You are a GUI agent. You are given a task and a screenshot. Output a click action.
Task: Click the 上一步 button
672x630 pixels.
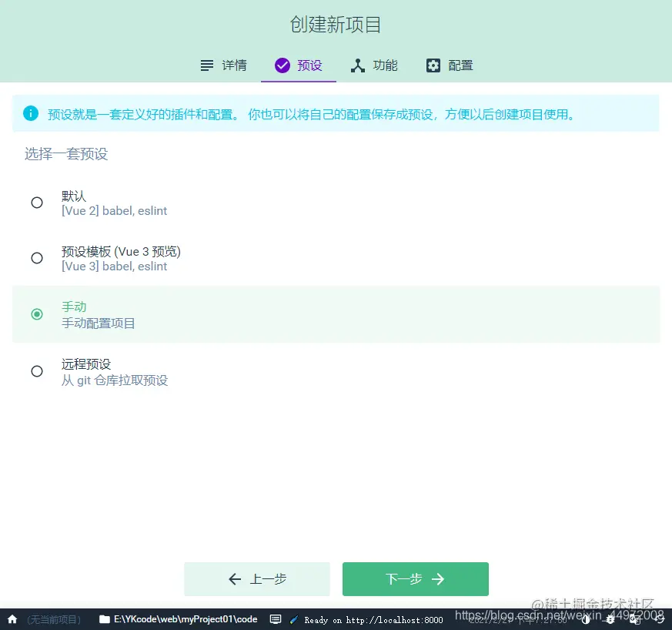[x=256, y=578]
